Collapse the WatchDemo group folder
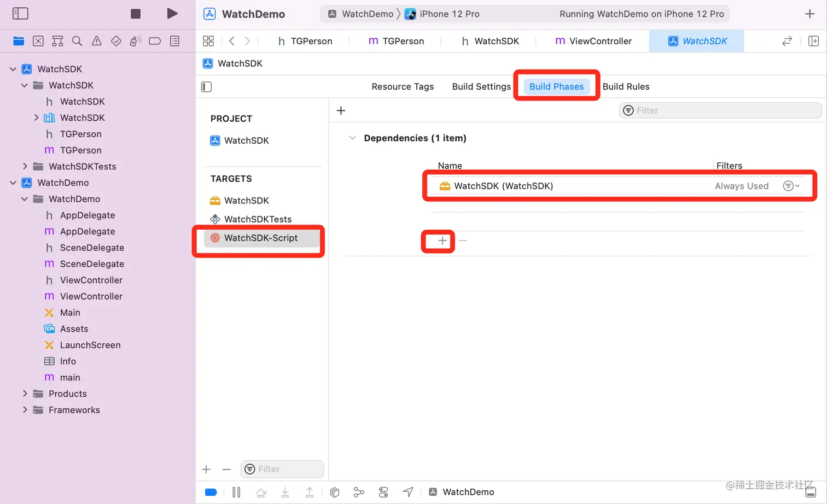Image resolution: width=827 pixels, height=504 pixels. coord(25,199)
